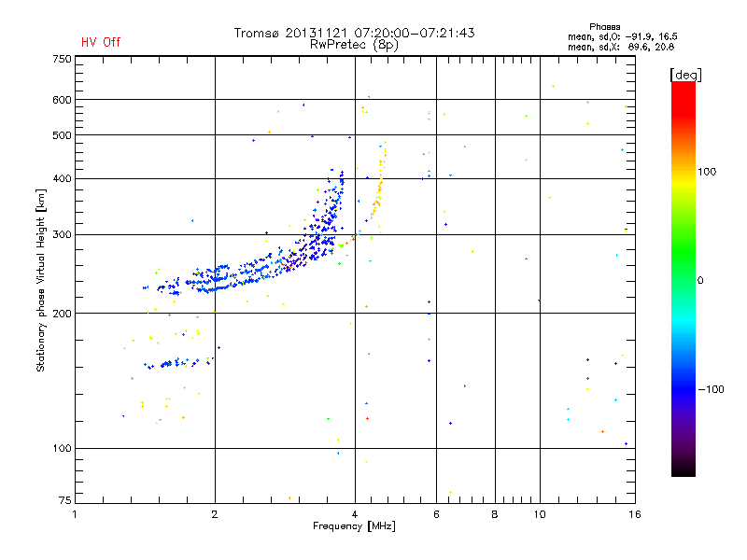This screenshot has height=560, width=747.
Task: Click the x-axis tick label '8'
Action: click(x=495, y=514)
